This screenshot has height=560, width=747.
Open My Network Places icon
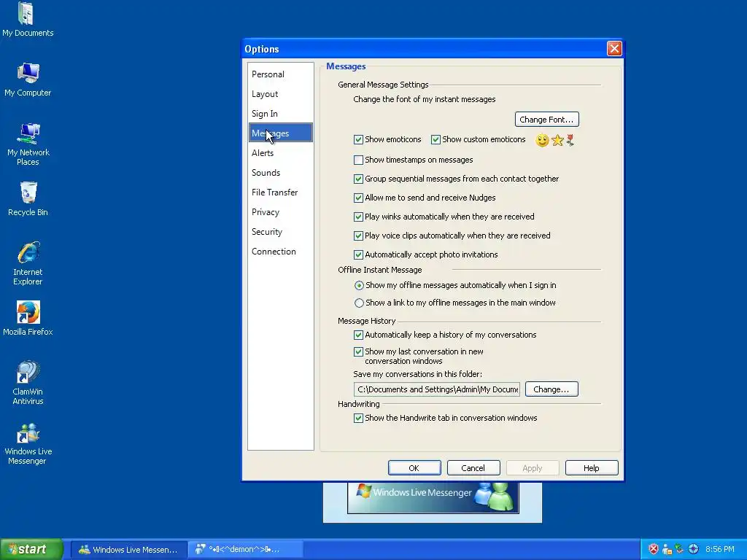pyautogui.click(x=28, y=144)
